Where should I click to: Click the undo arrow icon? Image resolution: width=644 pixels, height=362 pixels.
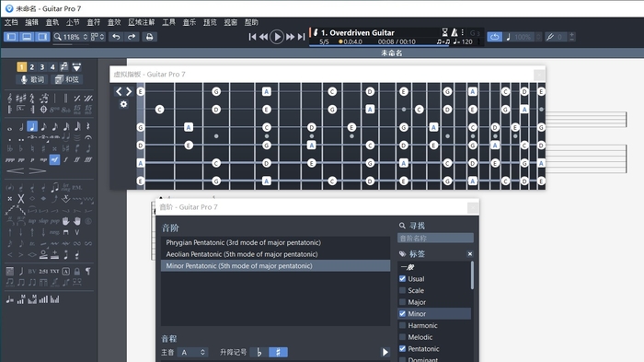(x=116, y=37)
